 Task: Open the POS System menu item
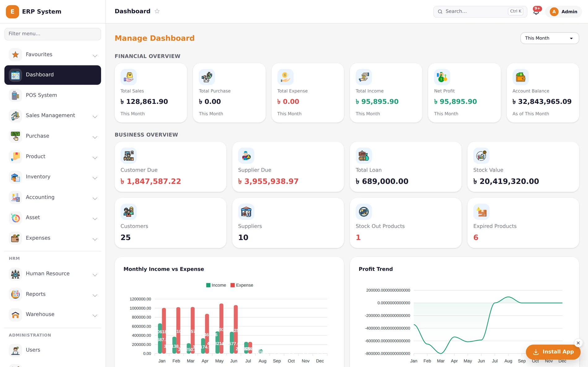53,95
